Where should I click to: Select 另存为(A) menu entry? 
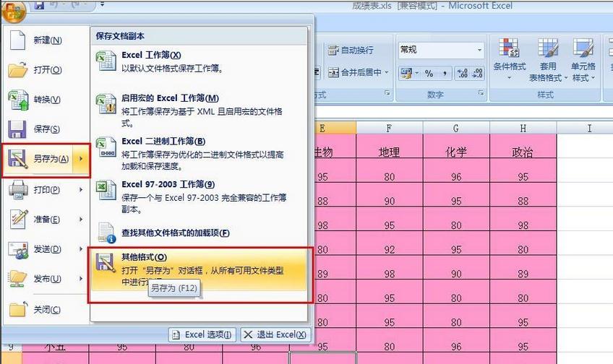tap(38, 159)
